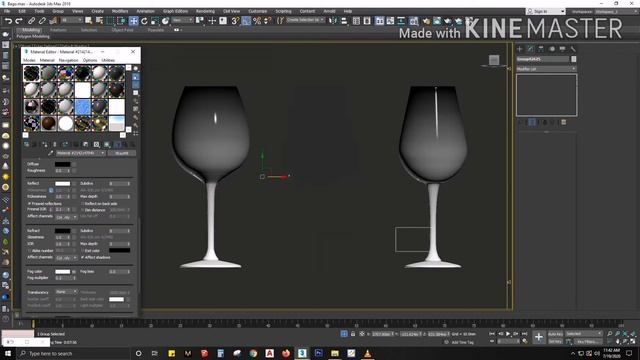Open the Workspaces dropdown

coord(616,11)
